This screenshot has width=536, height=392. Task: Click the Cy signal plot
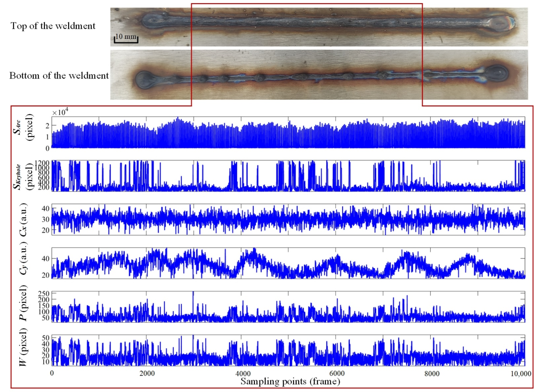(x=288, y=263)
